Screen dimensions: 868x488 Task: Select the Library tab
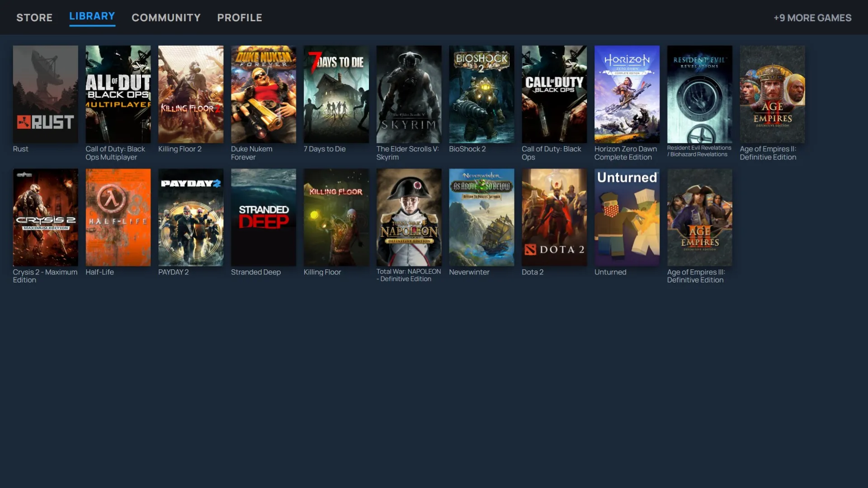pos(92,16)
